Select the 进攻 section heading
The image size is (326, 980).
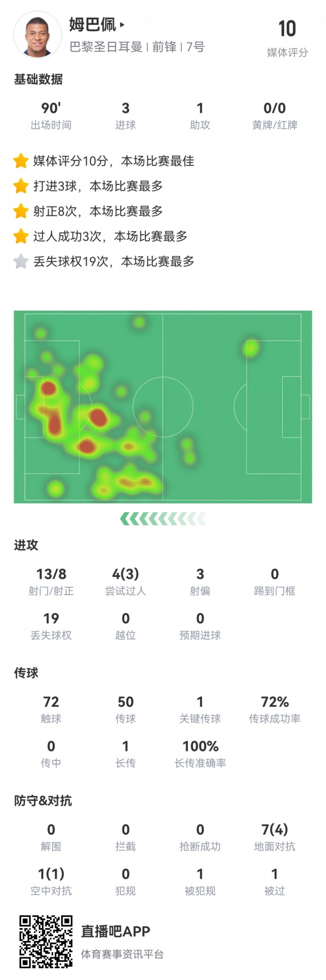[26, 545]
